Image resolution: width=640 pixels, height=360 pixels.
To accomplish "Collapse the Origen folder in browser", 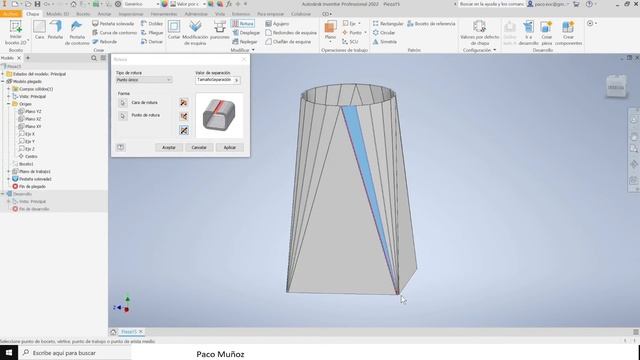I will point(9,104).
